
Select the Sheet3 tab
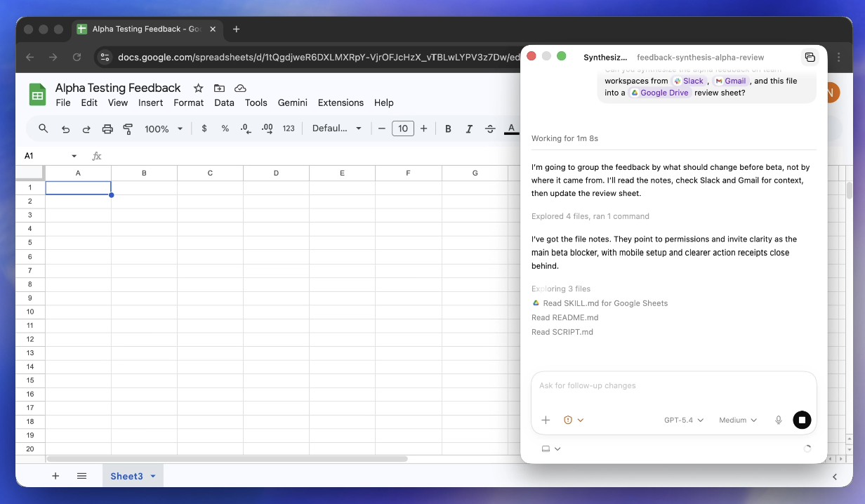tap(133, 476)
